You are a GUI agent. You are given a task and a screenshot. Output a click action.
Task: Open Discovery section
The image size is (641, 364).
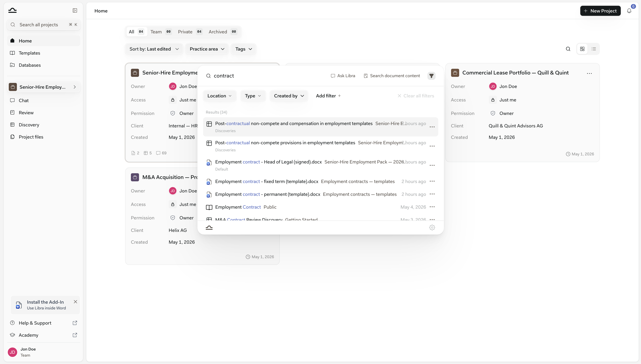(44, 125)
